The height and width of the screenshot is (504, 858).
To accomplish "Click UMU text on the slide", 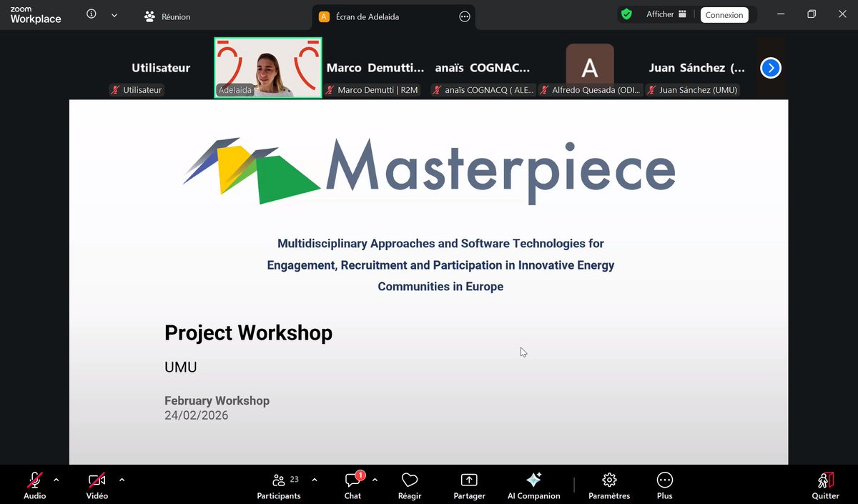I will point(180,367).
